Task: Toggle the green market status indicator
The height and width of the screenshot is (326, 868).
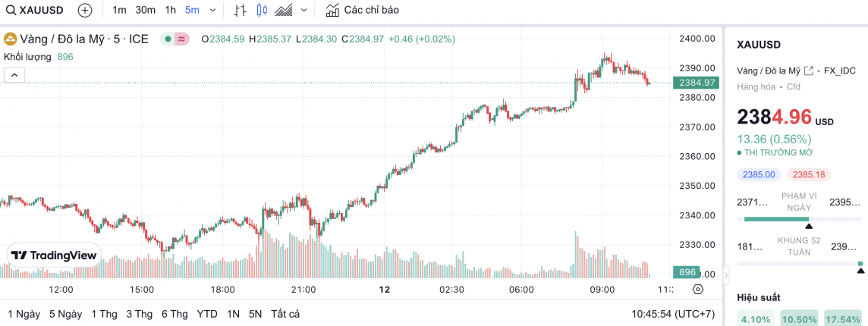Action: [167, 39]
